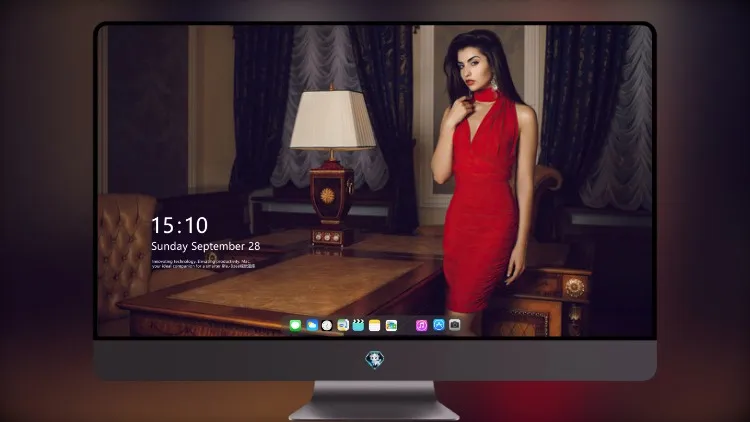Image resolution: width=750 pixels, height=422 pixels.
Task: Open the Clock app in the dock
Action: pos(327,325)
